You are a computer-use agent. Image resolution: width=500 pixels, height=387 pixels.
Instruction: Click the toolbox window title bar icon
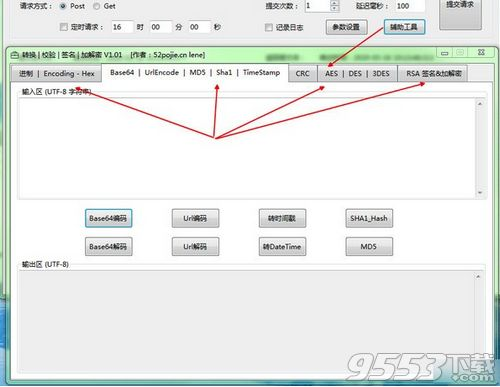point(15,55)
